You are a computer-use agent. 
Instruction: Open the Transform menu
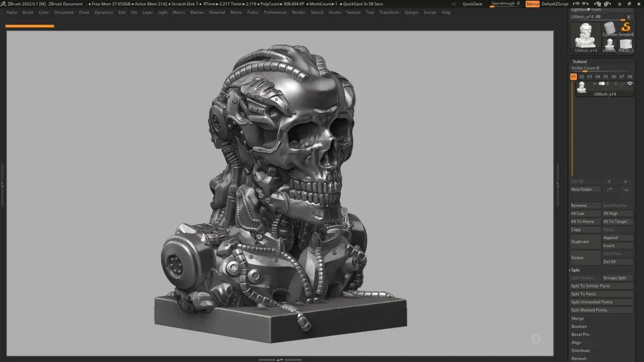389,12
